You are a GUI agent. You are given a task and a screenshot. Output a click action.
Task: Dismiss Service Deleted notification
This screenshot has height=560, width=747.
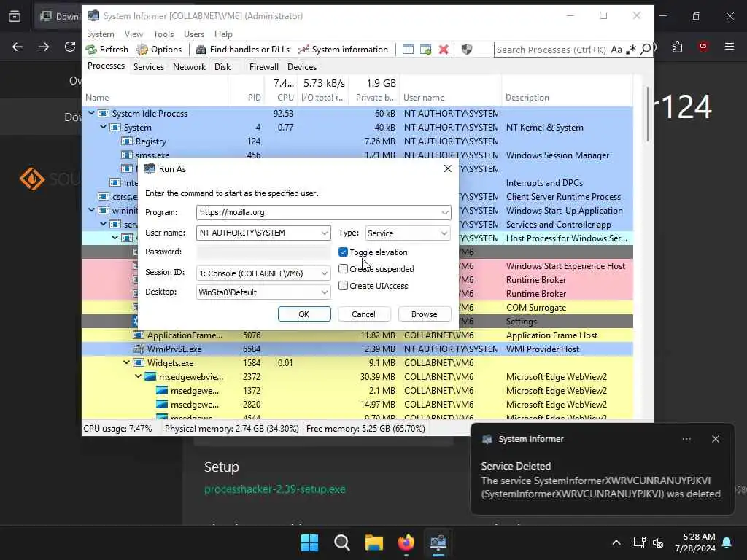point(715,439)
